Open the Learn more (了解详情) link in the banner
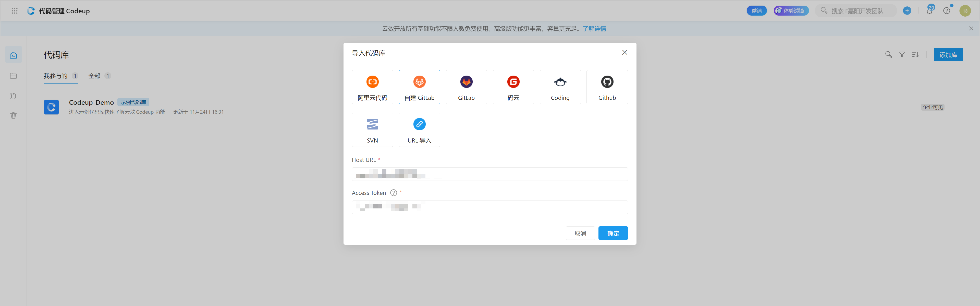The width and height of the screenshot is (980, 306). click(x=594, y=29)
